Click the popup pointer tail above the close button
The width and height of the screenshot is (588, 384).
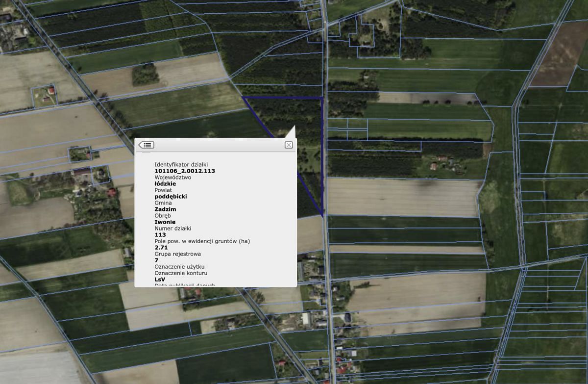click(291, 133)
